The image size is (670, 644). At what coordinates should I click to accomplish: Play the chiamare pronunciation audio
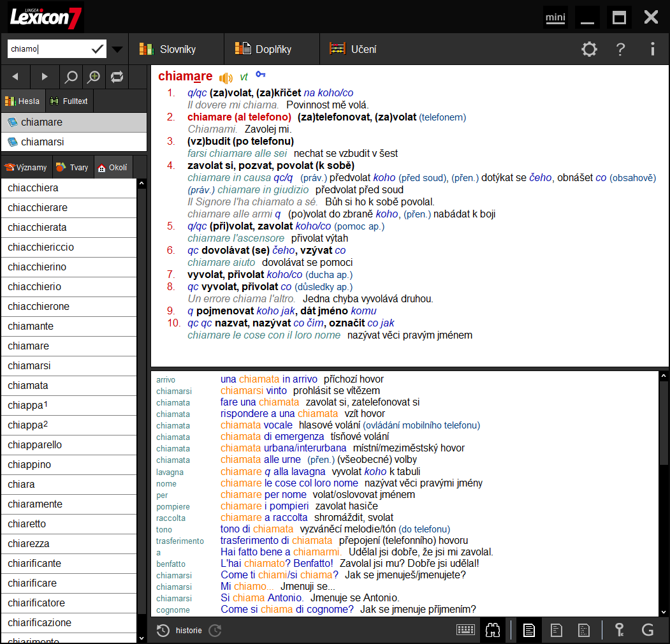click(x=226, y=78)
